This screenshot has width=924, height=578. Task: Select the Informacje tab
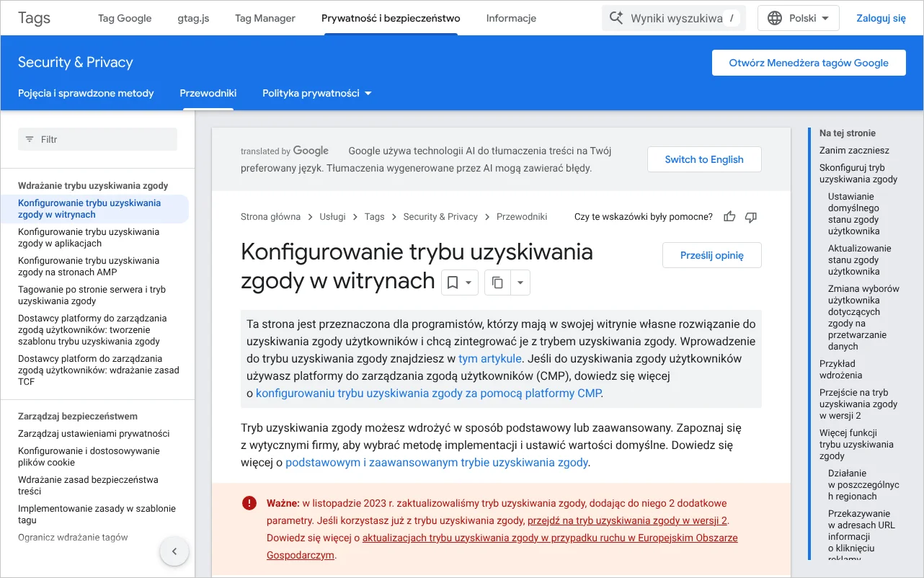[511, 18]
